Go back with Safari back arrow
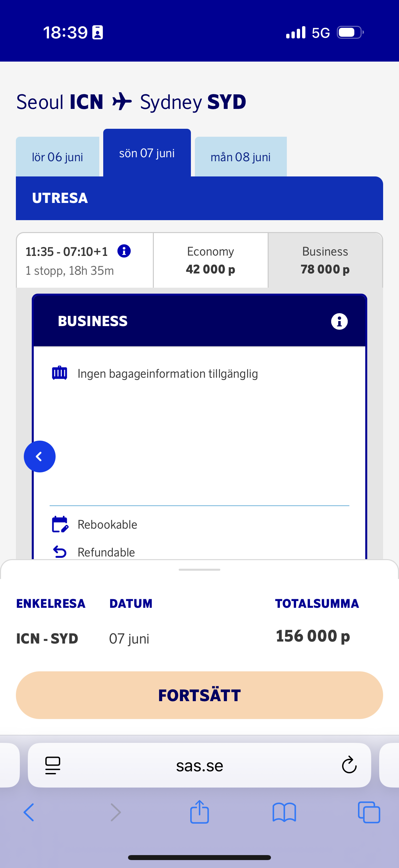 pyautogui.click(x=29, y=812)
